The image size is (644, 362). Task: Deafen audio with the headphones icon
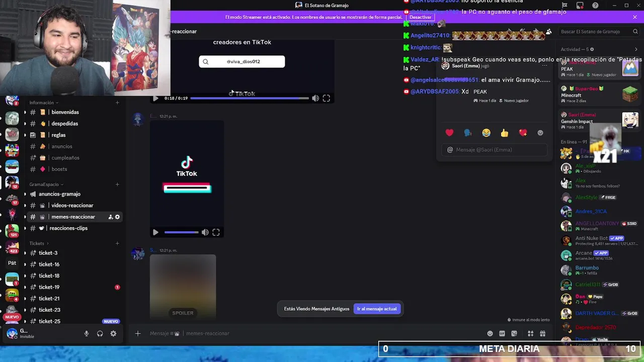(x=100, y=333)
